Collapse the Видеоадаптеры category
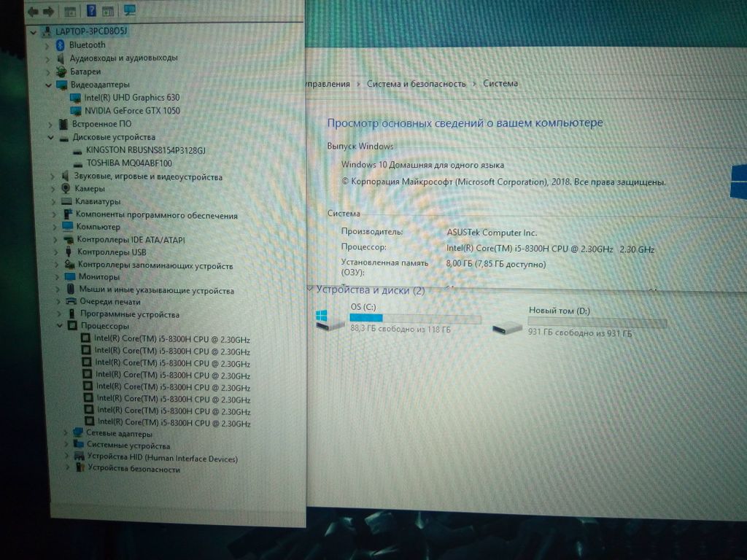The height and width of the screenshot is (560, 747). pos(48,85)
